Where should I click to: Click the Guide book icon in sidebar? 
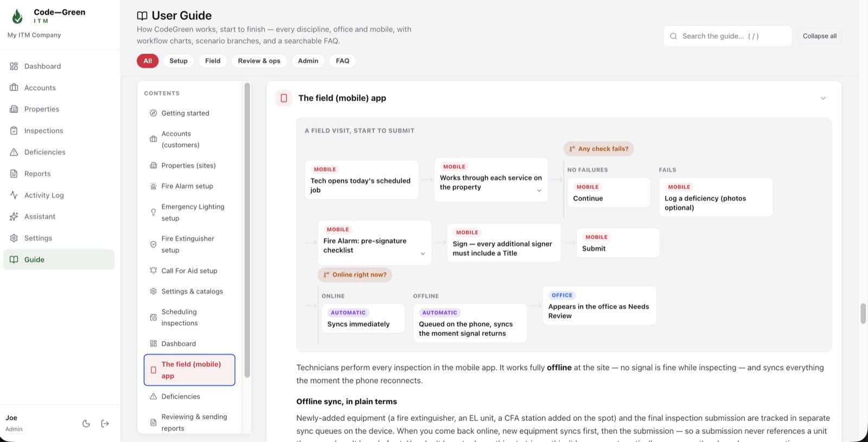[14, 260]
